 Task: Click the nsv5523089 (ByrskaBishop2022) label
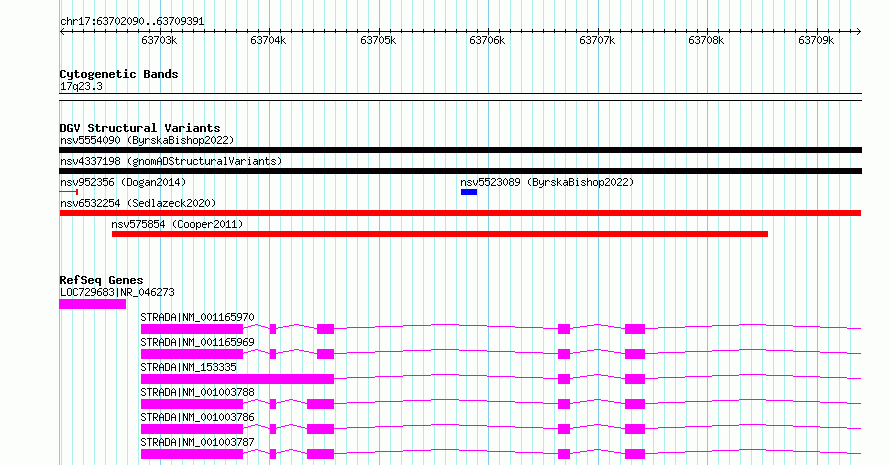tap(547, 182)
